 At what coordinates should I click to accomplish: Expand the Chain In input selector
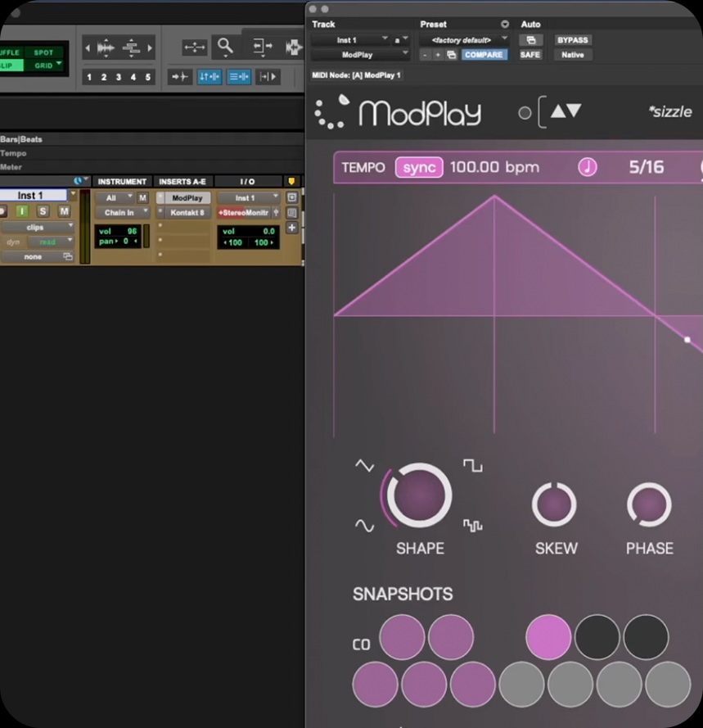click(122, 213)
